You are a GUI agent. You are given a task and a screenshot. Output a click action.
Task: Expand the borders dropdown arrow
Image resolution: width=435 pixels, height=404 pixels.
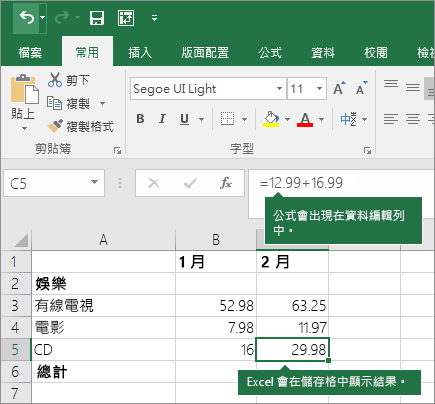[245, 119]
